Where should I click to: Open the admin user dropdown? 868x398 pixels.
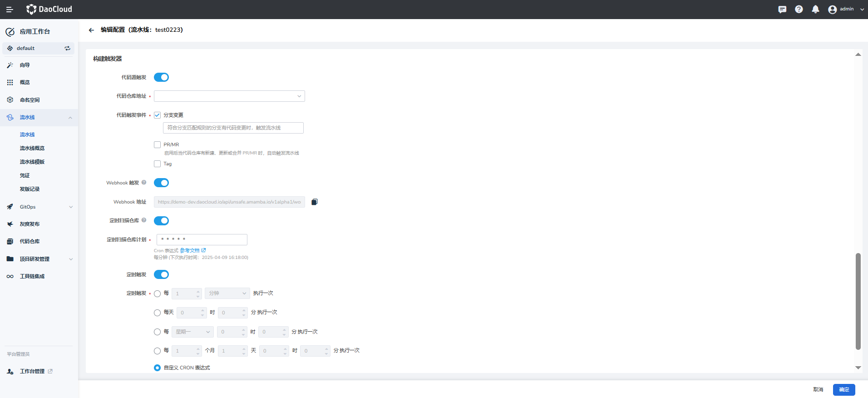[846, 10]
